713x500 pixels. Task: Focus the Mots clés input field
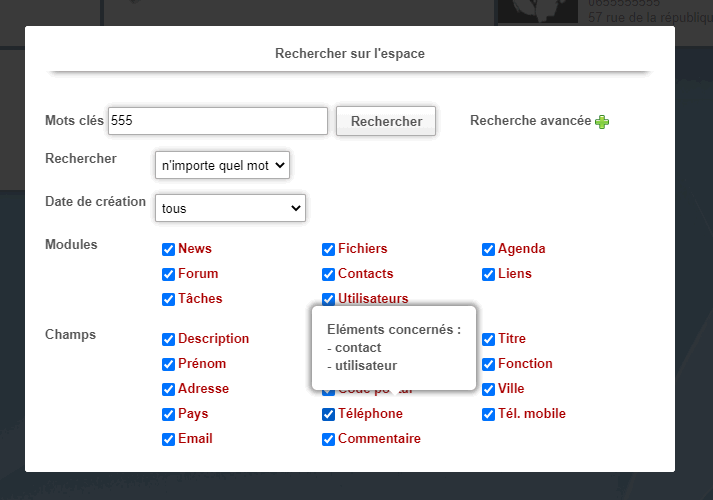click(x=218, y=121)
